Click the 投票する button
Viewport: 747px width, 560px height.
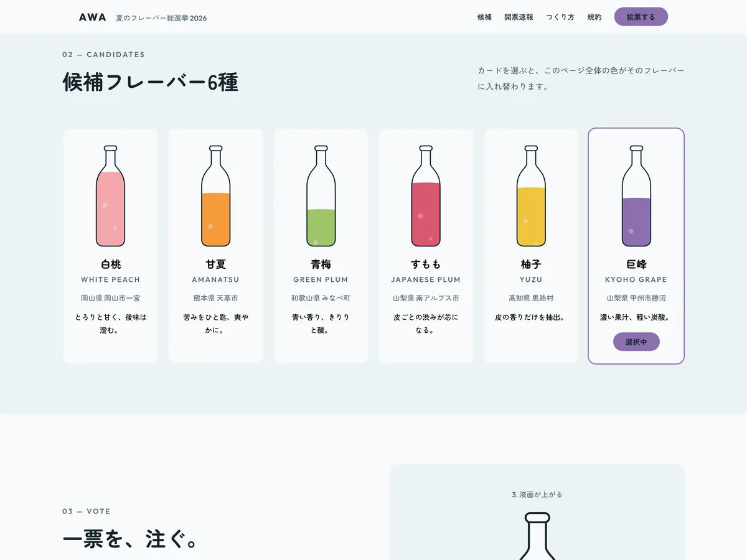641,17
